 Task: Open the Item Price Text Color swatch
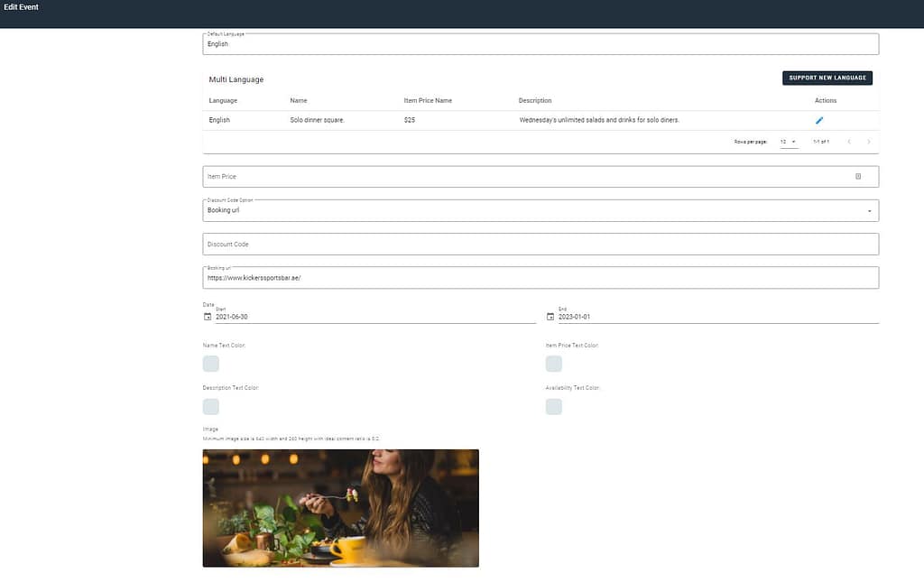point(554,364)
